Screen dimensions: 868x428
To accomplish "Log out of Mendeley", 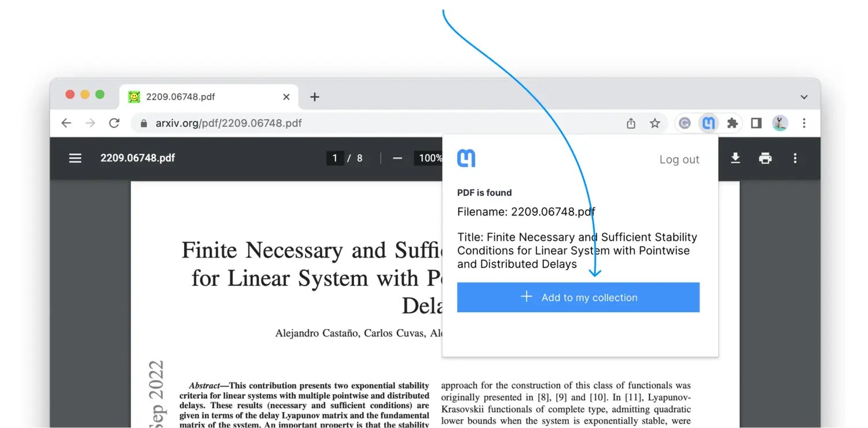I will [679, 159].
